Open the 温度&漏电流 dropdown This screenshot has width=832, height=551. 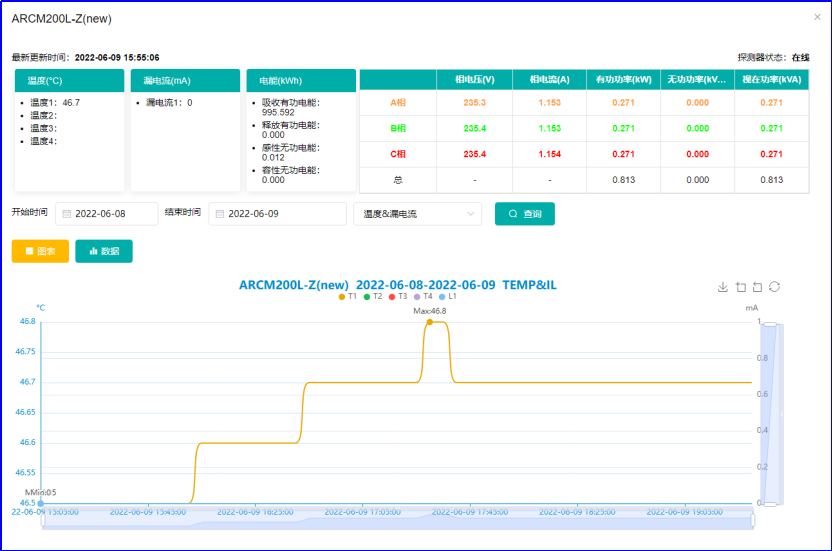coord(417,214)
